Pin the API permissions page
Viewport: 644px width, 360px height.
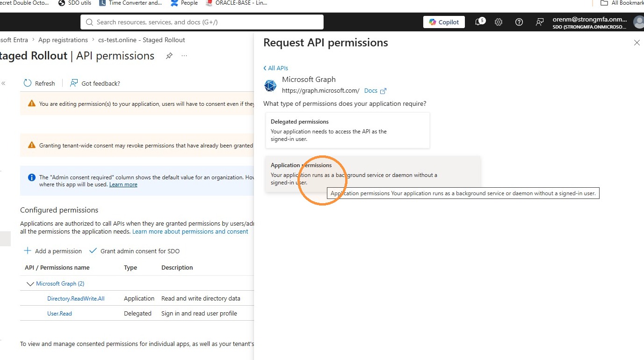pos(169,56)
